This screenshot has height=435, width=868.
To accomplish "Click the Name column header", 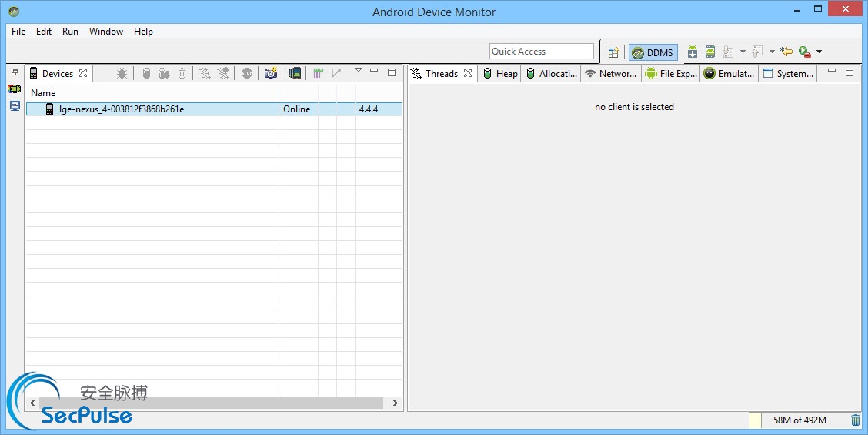I will 152,93.
